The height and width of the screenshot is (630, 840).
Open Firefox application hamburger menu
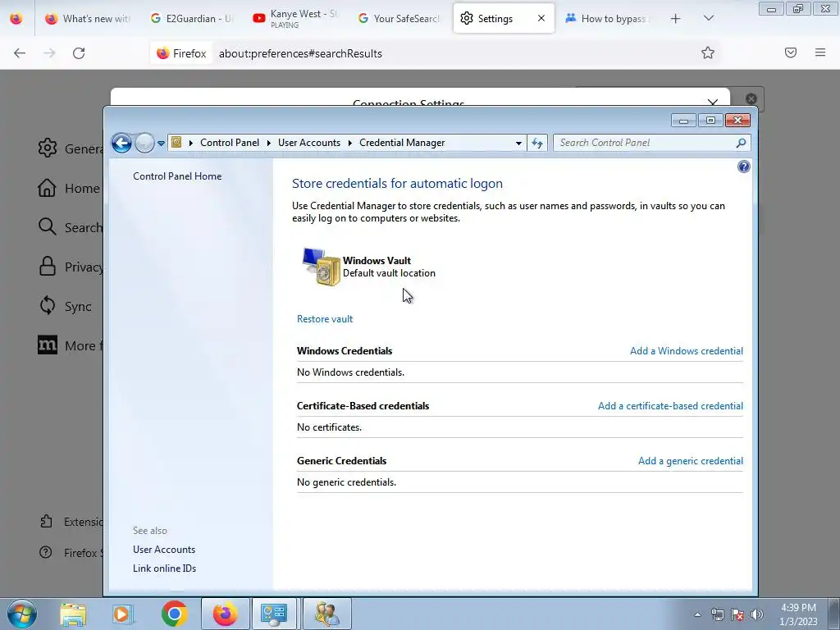[x=820, y=52]
